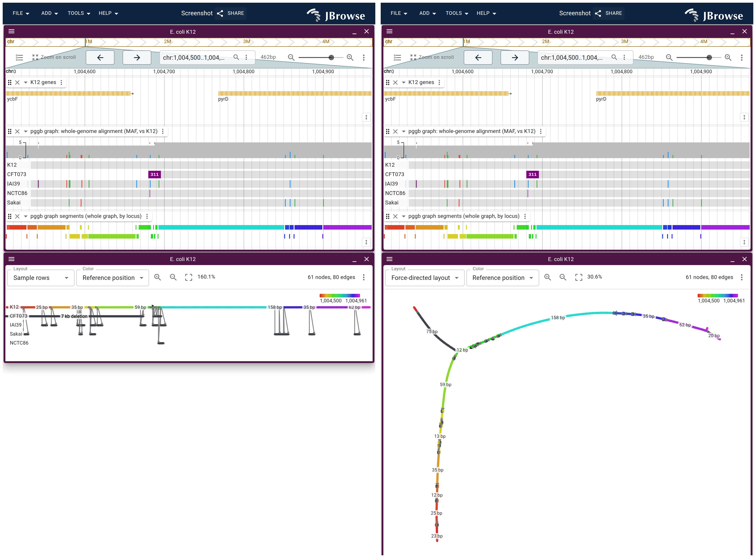Open track selector in right window
Viewport: 756px width, 558px height.
point(398,58)
